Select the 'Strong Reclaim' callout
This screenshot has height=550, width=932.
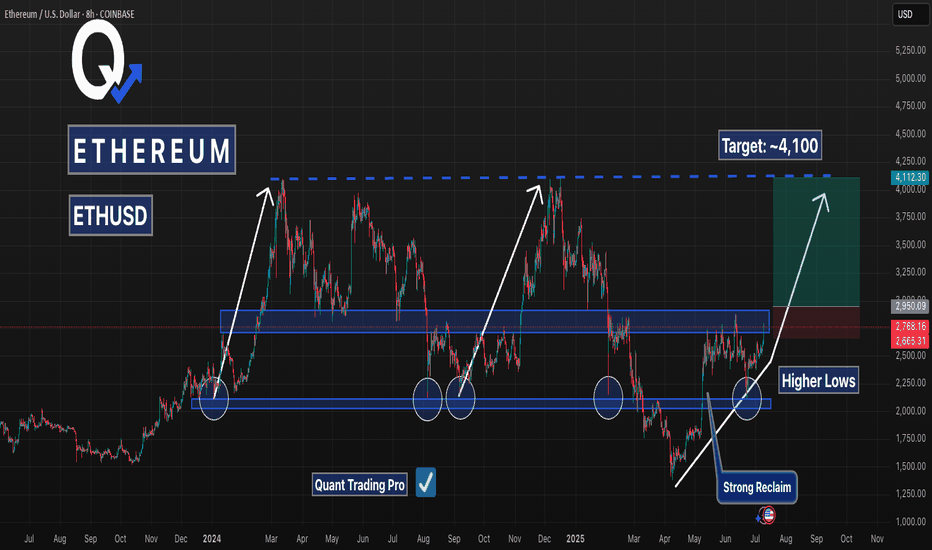[757, 488]
